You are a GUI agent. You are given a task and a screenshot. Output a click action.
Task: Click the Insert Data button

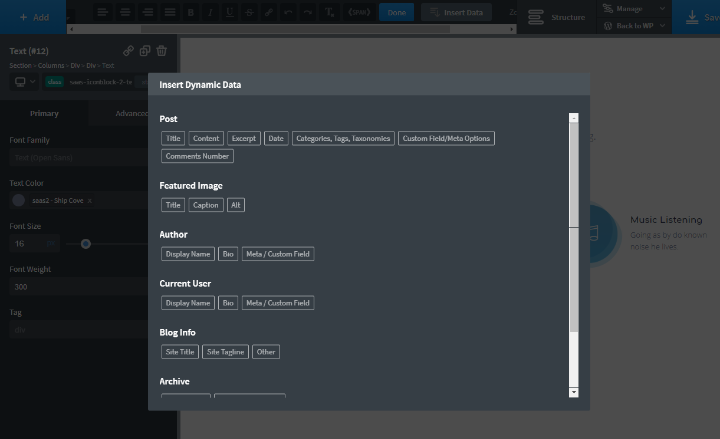pos(456,12)
